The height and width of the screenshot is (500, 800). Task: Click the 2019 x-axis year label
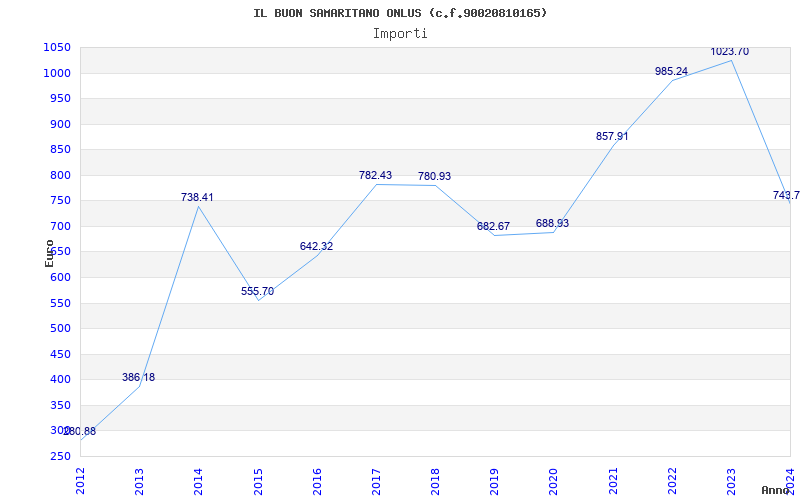(494, 481)
